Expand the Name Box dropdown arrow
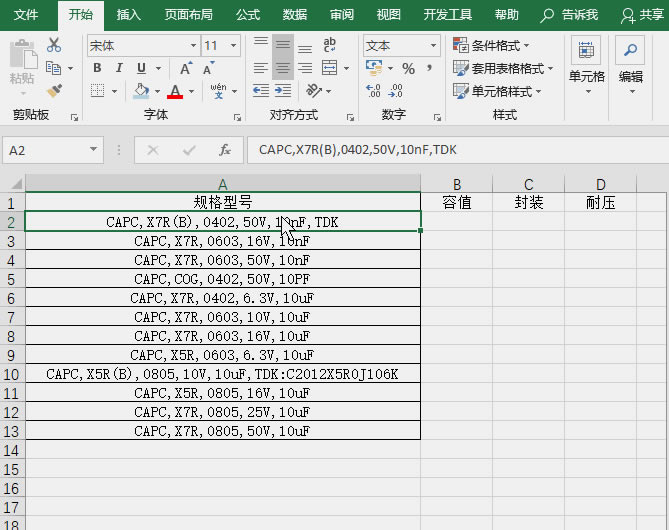This screenshot has width=669, height=530. pyautogui.click(x=93, y=149)
